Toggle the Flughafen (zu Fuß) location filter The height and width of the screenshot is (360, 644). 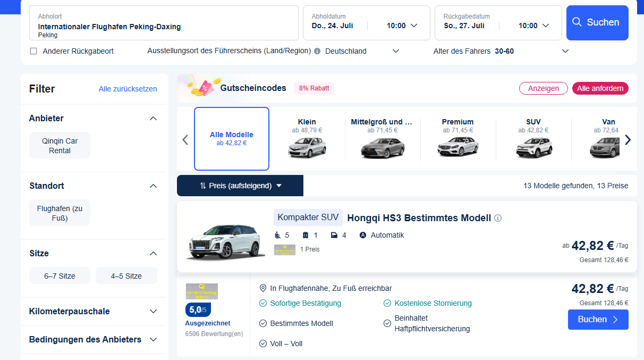(60, 213)
